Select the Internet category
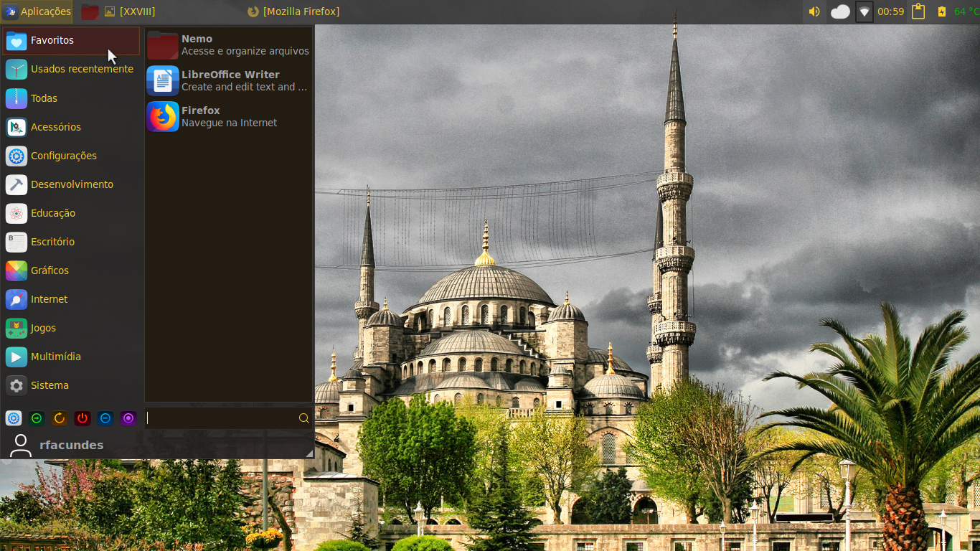The height and width of the screenshot is (551, 980). 71,299
